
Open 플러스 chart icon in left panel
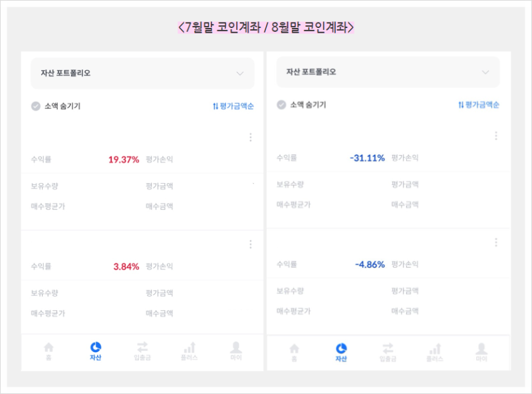190,347
